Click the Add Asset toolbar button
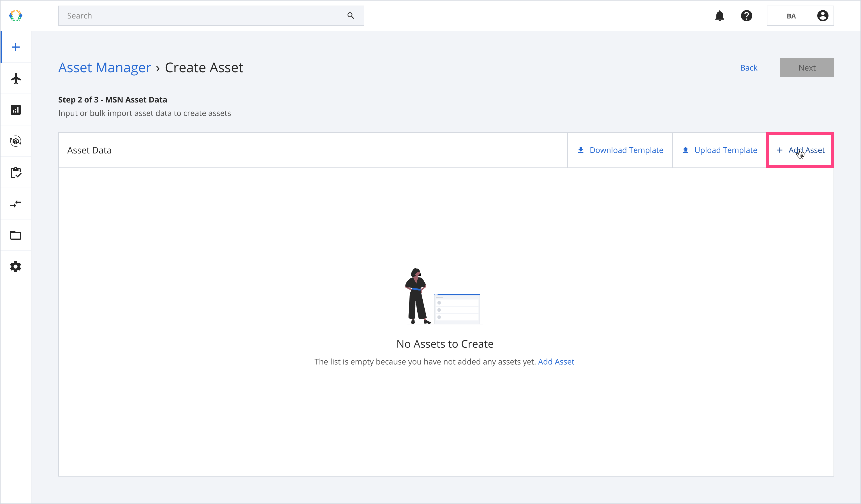 pos(800,150)
